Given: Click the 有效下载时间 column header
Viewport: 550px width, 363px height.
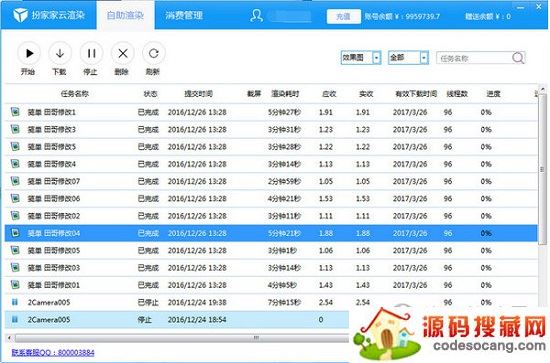Looking at the screenshot, I should click(x=416, y=94).
